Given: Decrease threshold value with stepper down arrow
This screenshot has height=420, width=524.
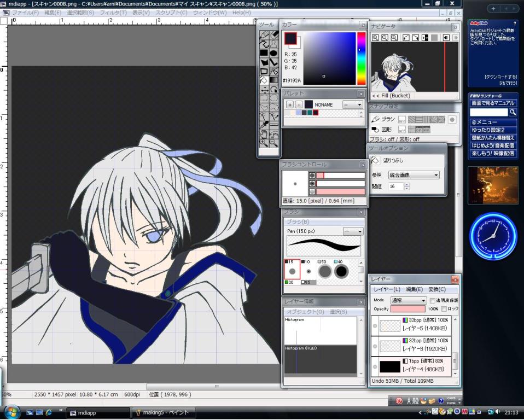Looking at the screenshot, I should click(407, 189).
